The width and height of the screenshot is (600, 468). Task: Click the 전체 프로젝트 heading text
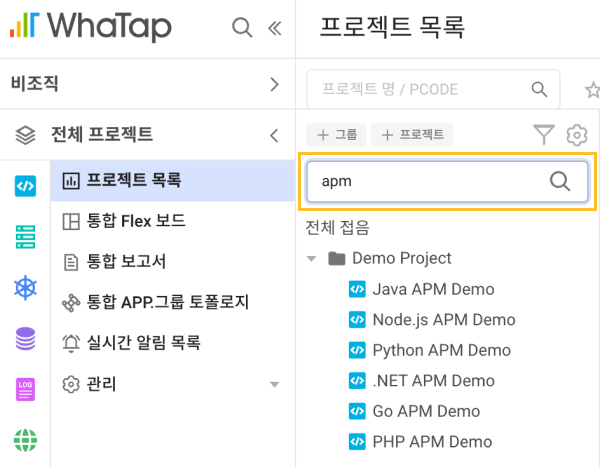tap(102, 135)
